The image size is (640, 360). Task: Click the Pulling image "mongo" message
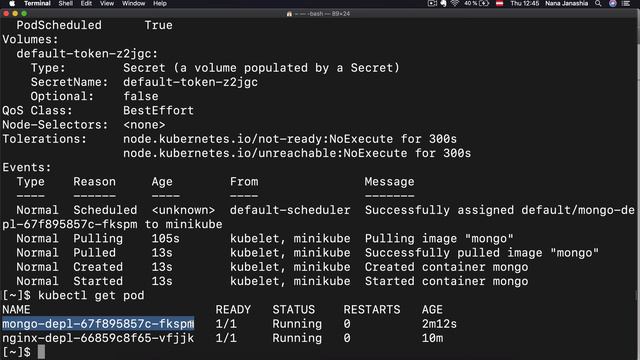click(439, 238)
